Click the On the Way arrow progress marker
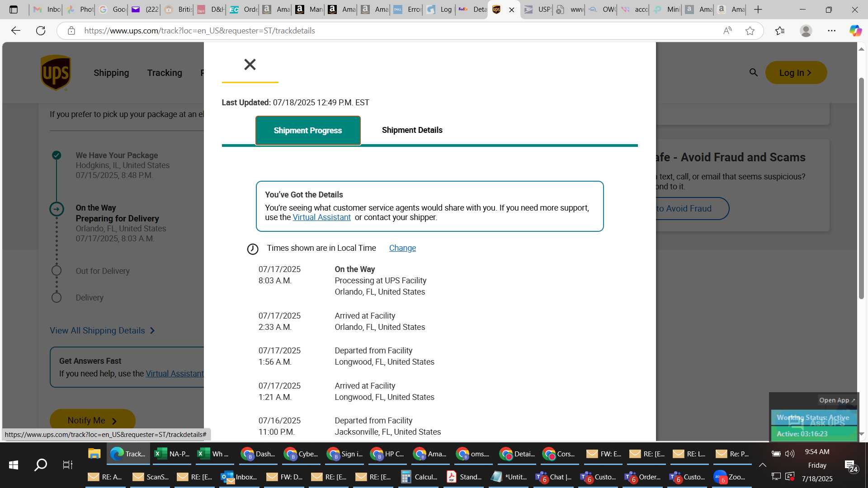The image size is (868, 488). (x=57, y=209)
